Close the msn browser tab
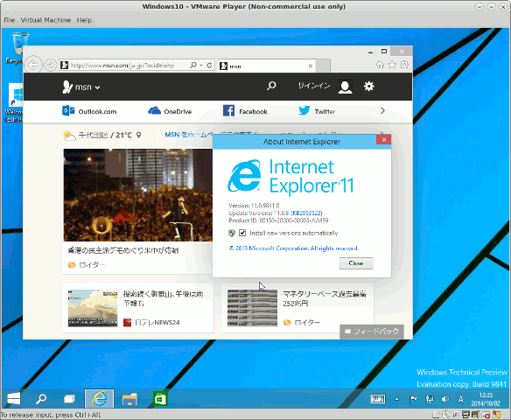 tap(311, 66)
